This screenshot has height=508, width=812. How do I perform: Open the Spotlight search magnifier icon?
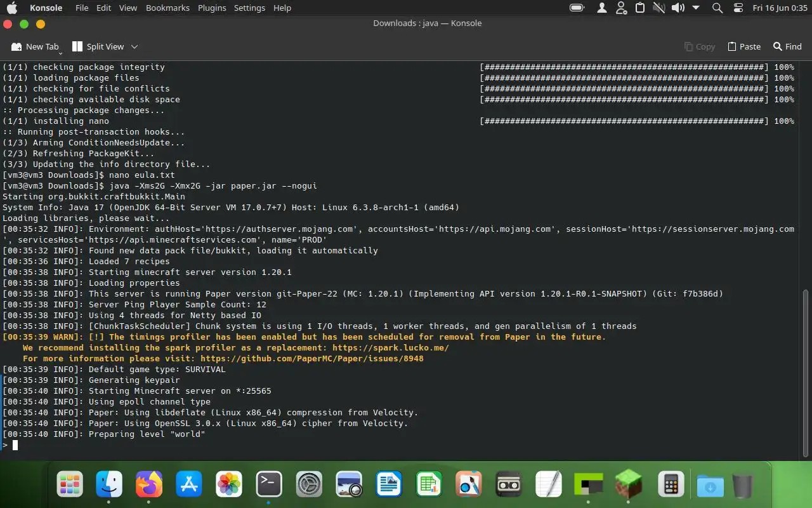pos(717,8)
